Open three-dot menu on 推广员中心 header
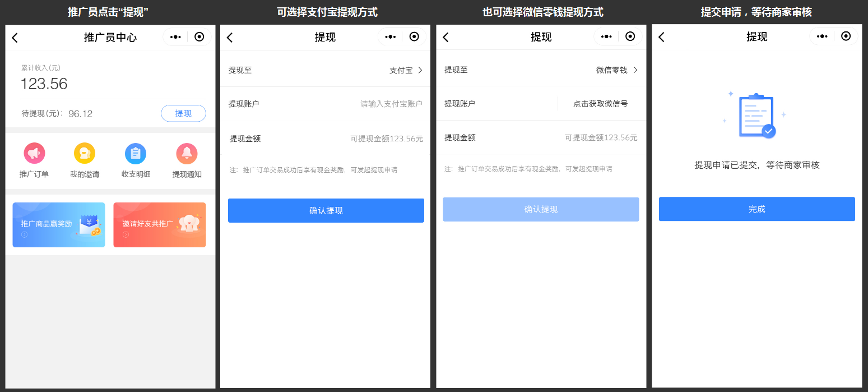868x392 pixels. pos(175,37)
